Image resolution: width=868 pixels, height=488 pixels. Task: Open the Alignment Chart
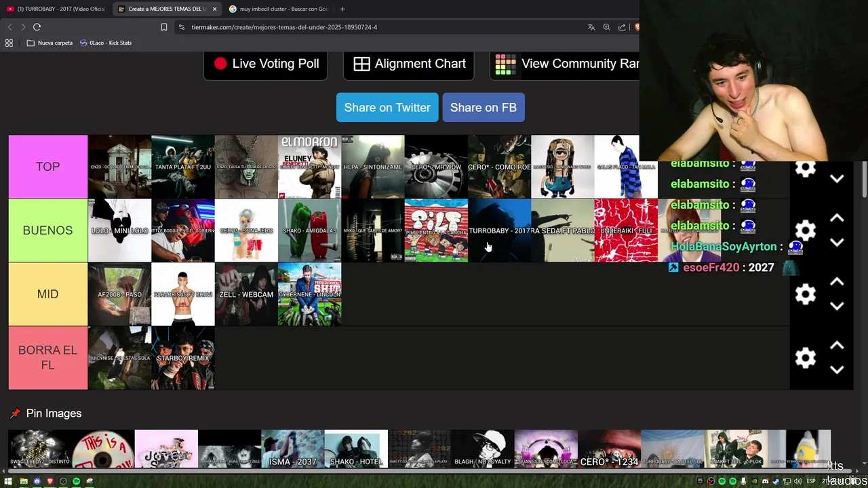[x=408, y=64]
